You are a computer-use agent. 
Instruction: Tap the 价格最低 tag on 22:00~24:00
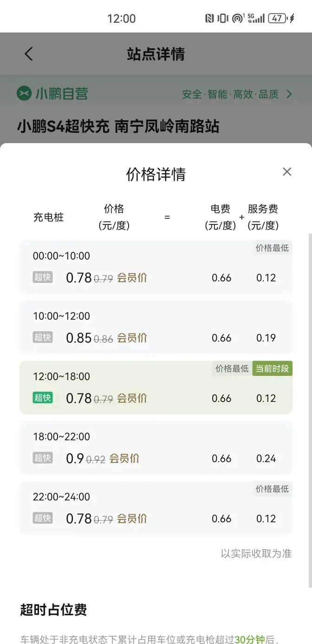(273, 489)
